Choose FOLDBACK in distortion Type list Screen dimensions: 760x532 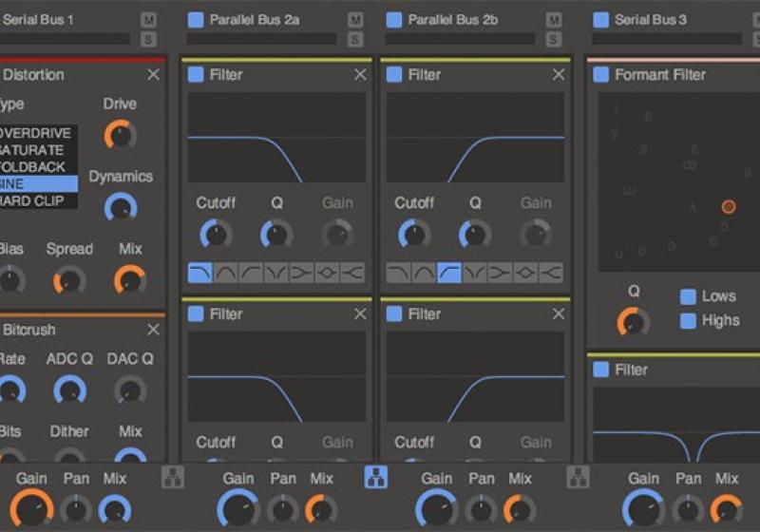(x=36, y=167)
